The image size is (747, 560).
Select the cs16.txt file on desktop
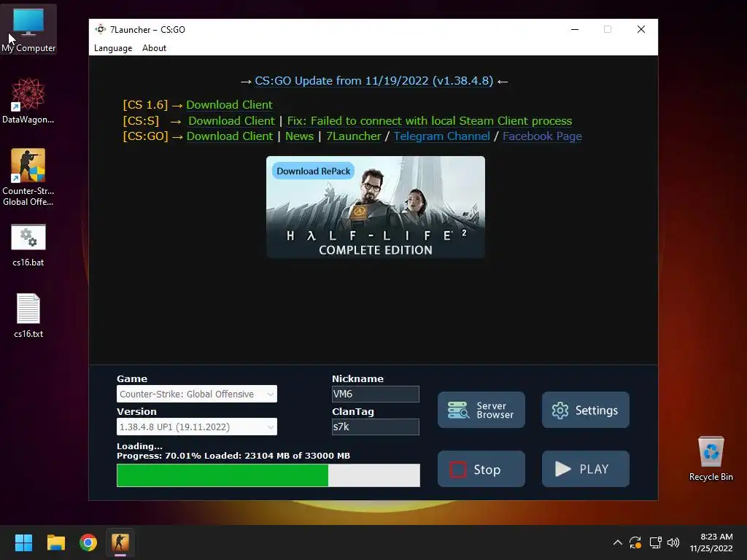[28, 315]
